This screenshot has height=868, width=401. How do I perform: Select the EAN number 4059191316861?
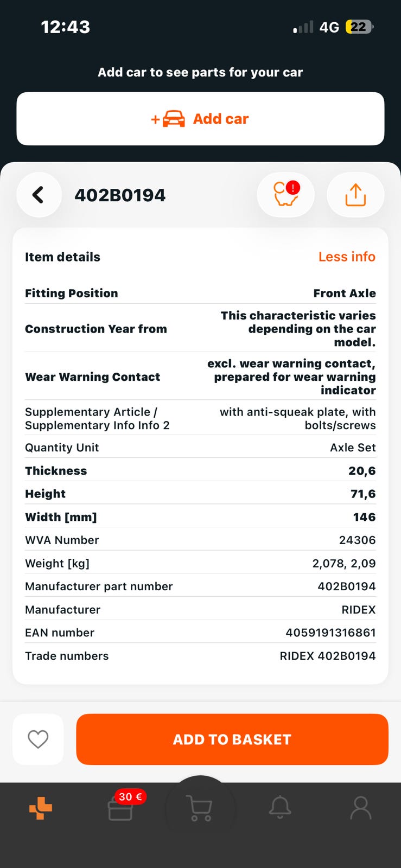(330, 633)
